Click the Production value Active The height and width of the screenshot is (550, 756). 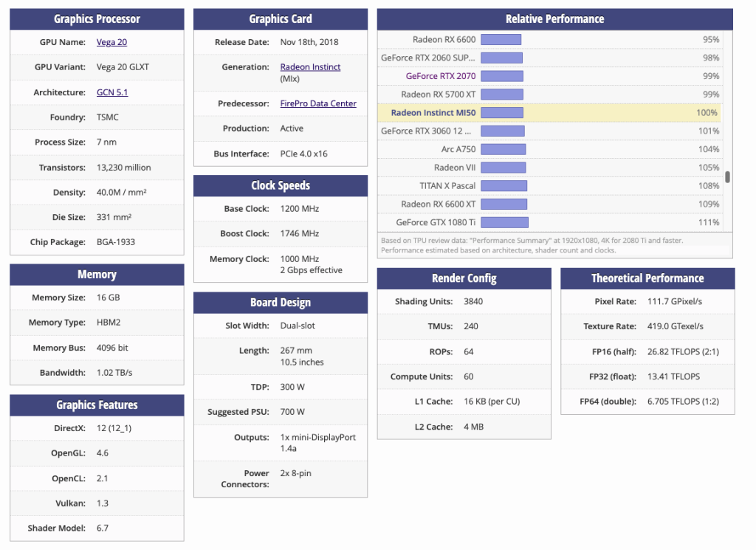tap(292, 128)
